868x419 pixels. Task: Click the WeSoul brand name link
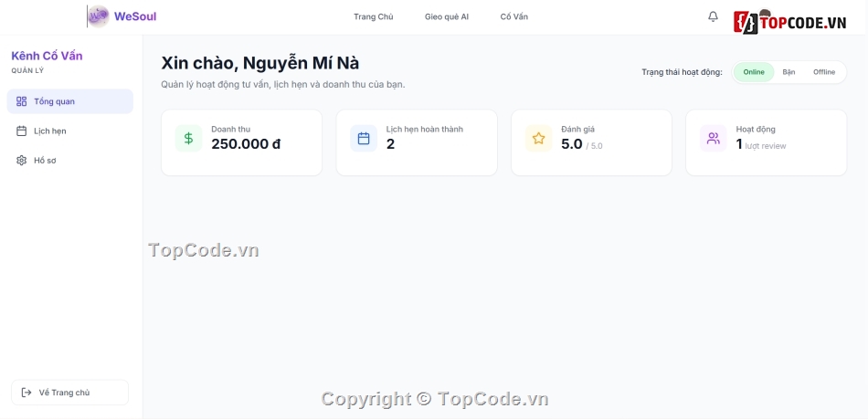135,16
